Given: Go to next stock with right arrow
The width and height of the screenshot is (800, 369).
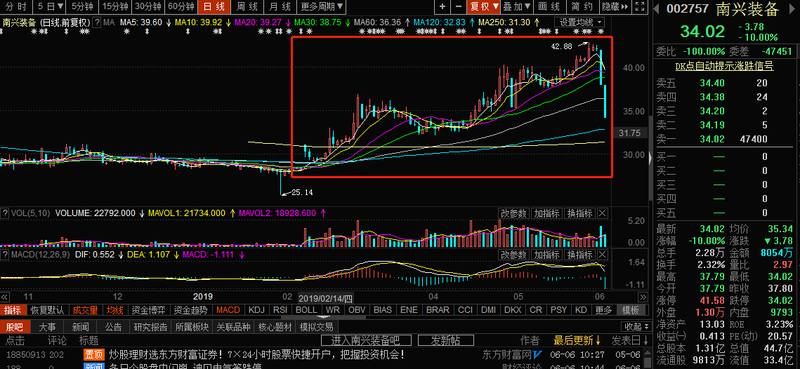Looking at the screenshot, I should tap(792, 8).
